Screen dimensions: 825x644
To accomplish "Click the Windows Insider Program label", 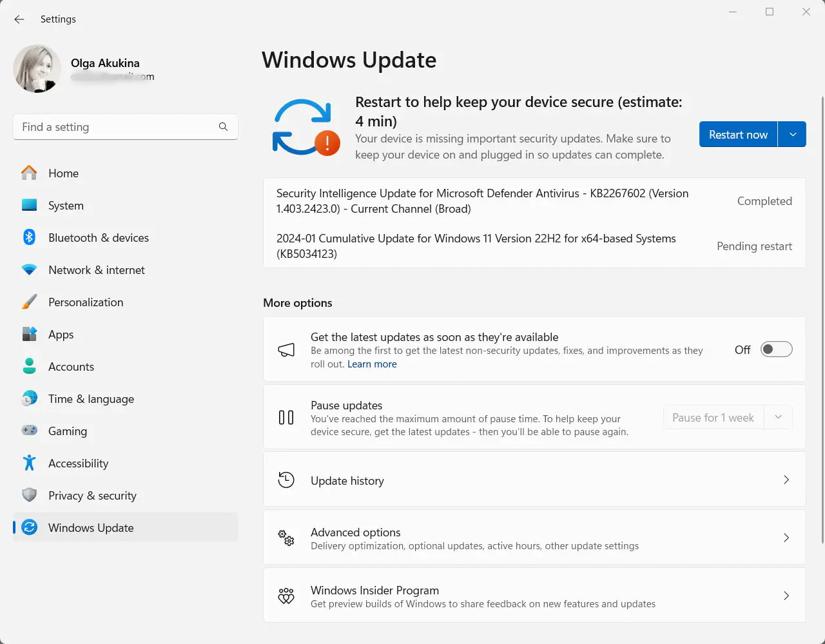I will tap(374, 590).
